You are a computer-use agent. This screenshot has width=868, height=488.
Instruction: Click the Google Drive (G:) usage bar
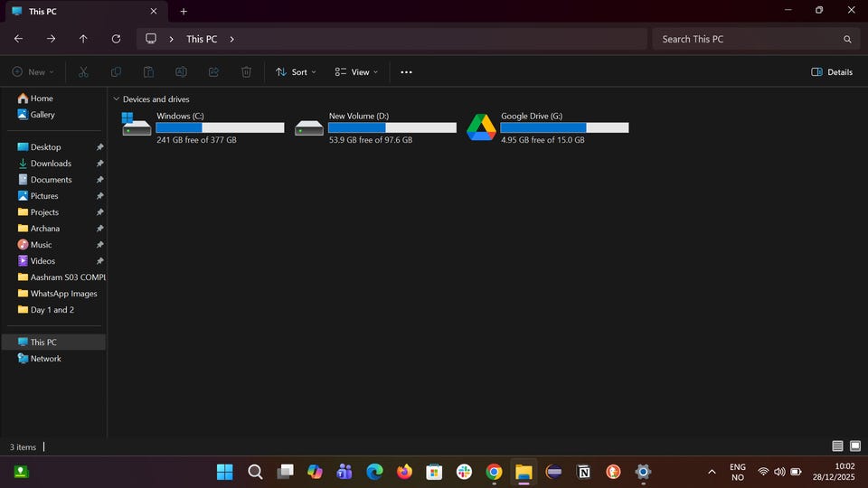(564, 127)
